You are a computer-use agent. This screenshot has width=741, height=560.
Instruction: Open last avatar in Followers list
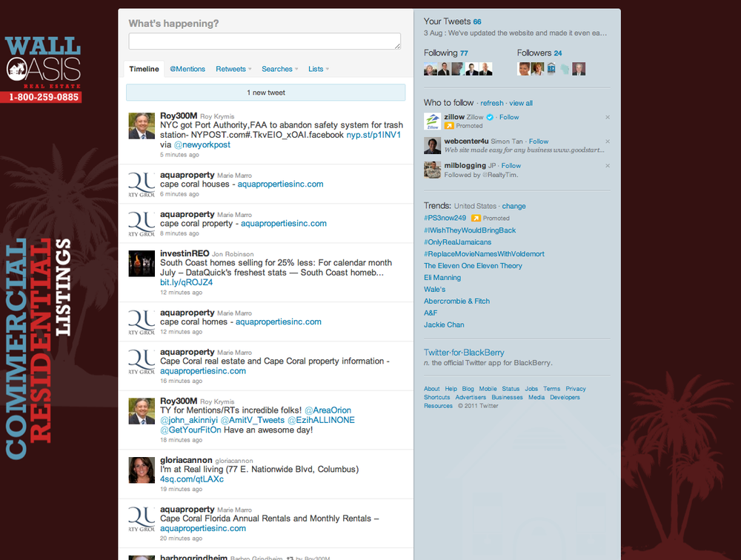(579, 69)
